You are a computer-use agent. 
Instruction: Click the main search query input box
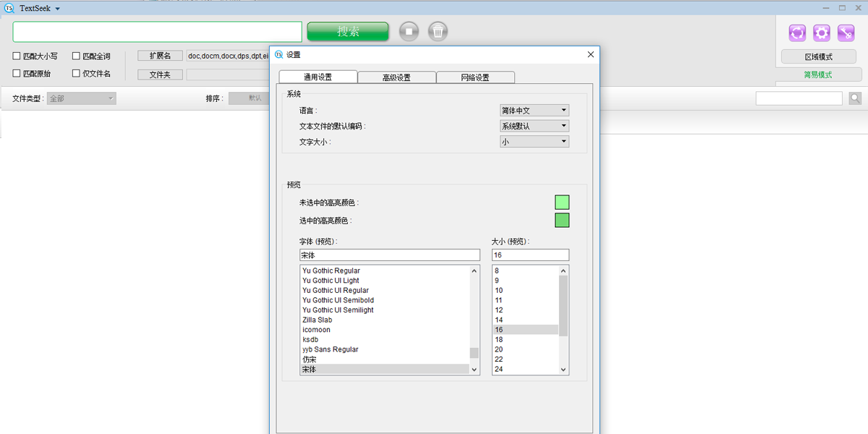[157, 32]
